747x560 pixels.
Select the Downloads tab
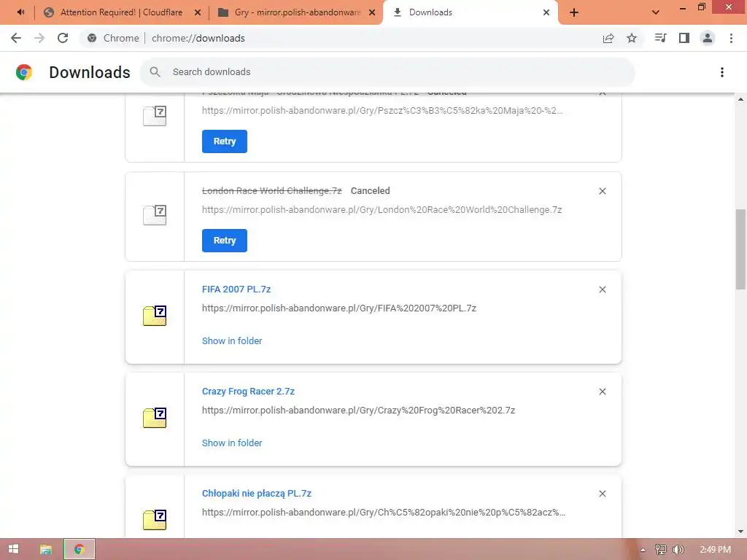[471, 12]
